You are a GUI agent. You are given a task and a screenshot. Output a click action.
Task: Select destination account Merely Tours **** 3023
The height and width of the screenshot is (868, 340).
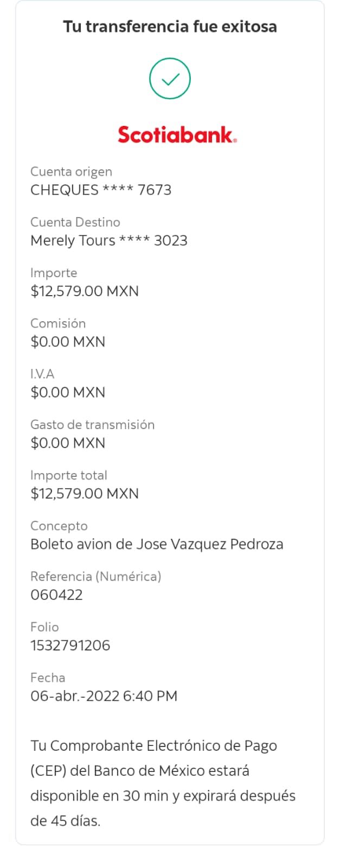point(109,240)
